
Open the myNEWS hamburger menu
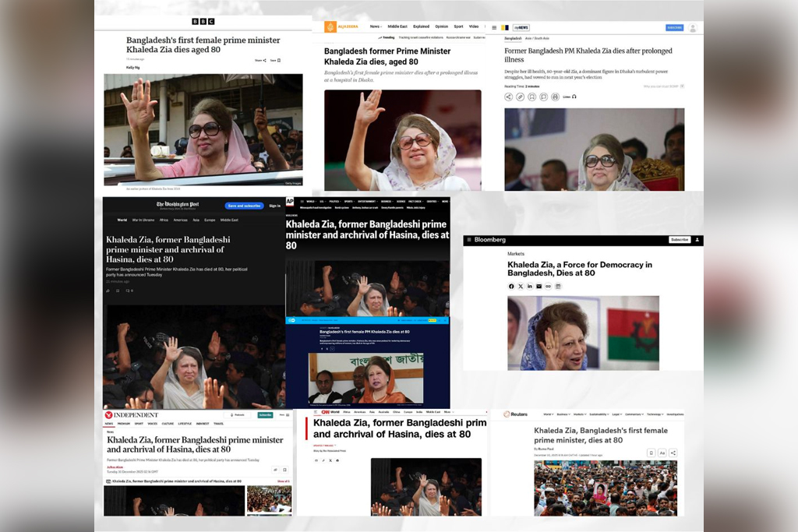(494, 28)
